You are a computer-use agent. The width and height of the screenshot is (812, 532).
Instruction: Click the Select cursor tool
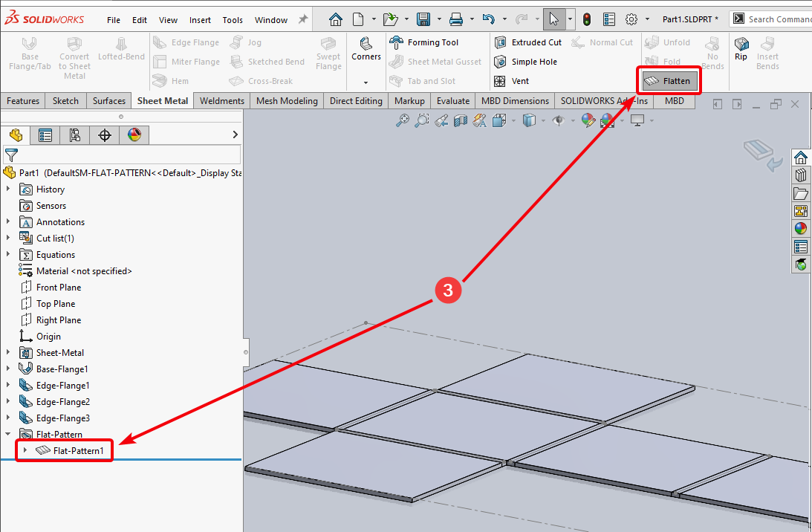coord(554,19)
